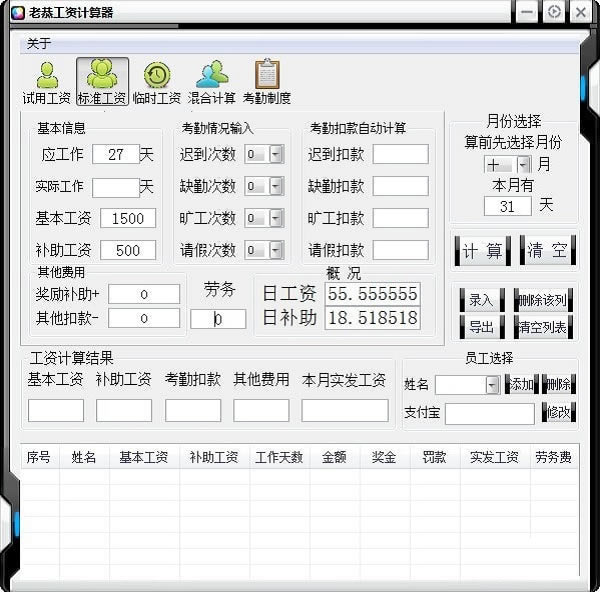Screen dimensions: 600x592
Task: Expand the 请假次数 dropdown
Action: pos(276,250)
